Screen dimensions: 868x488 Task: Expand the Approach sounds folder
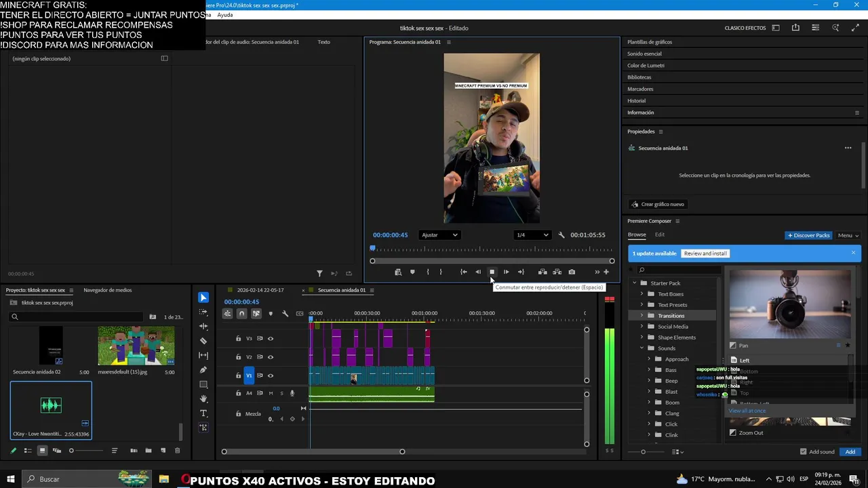click(x=649, y=359)
